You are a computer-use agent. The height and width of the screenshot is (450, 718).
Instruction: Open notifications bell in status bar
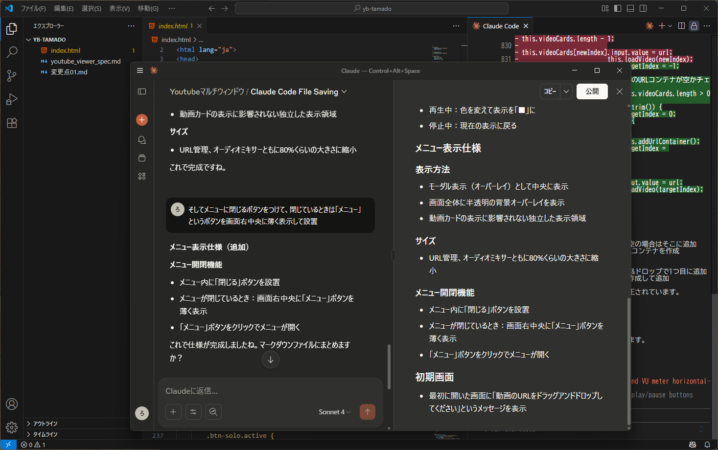(707, 445)
